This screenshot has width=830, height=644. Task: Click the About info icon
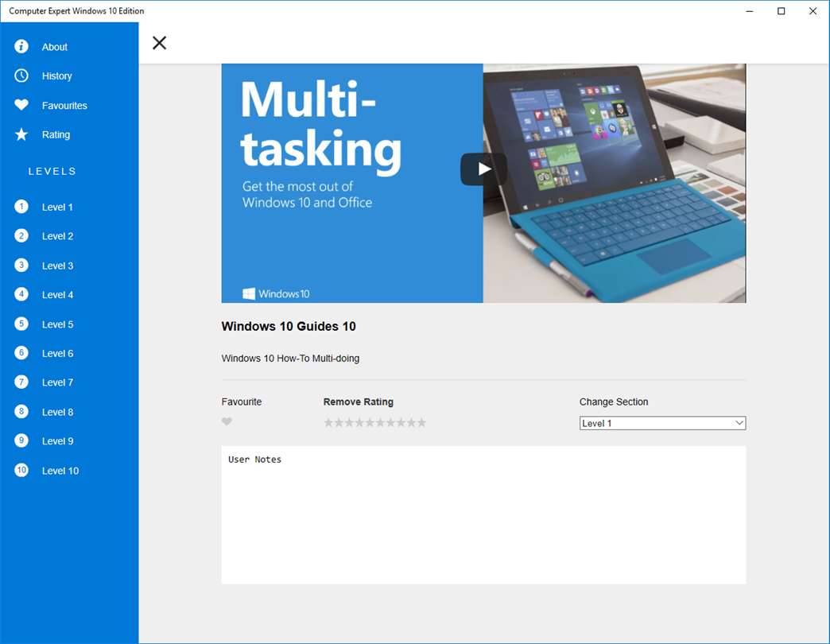21,47
